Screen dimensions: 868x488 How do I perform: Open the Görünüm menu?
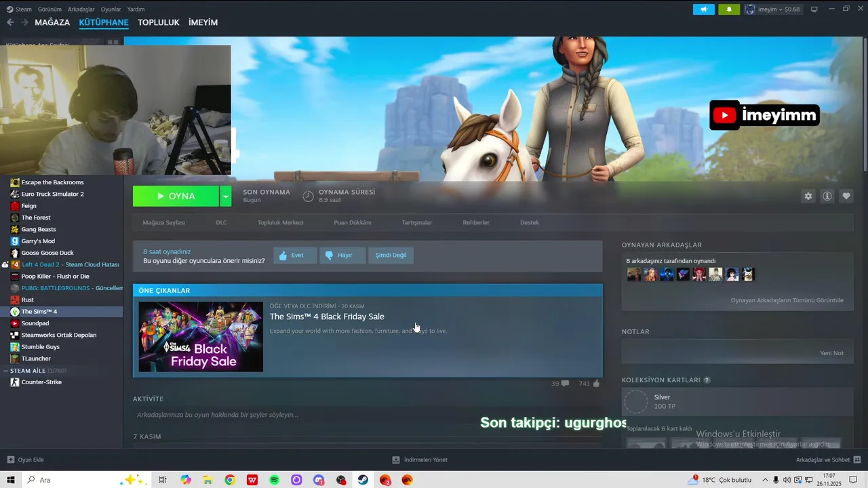coord(50,9)
